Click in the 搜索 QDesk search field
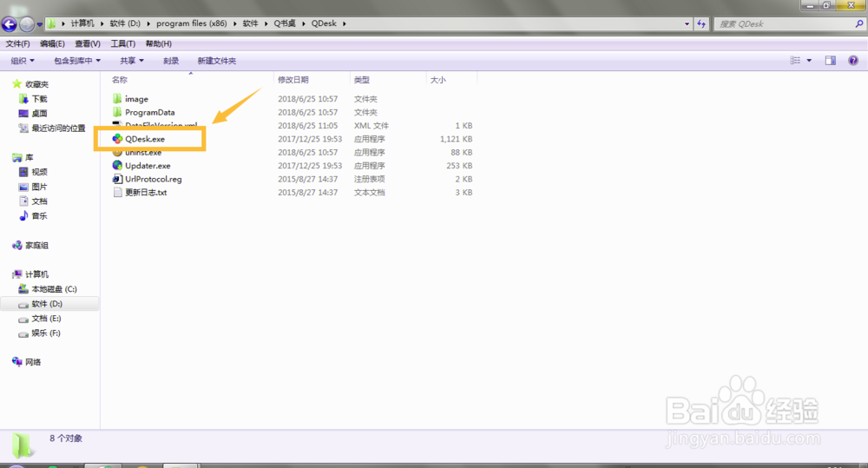 tap(785, 23)
